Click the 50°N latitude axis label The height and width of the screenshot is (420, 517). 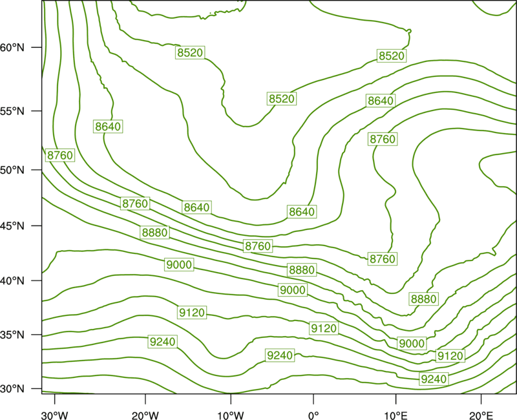click(x=12, y=170)
